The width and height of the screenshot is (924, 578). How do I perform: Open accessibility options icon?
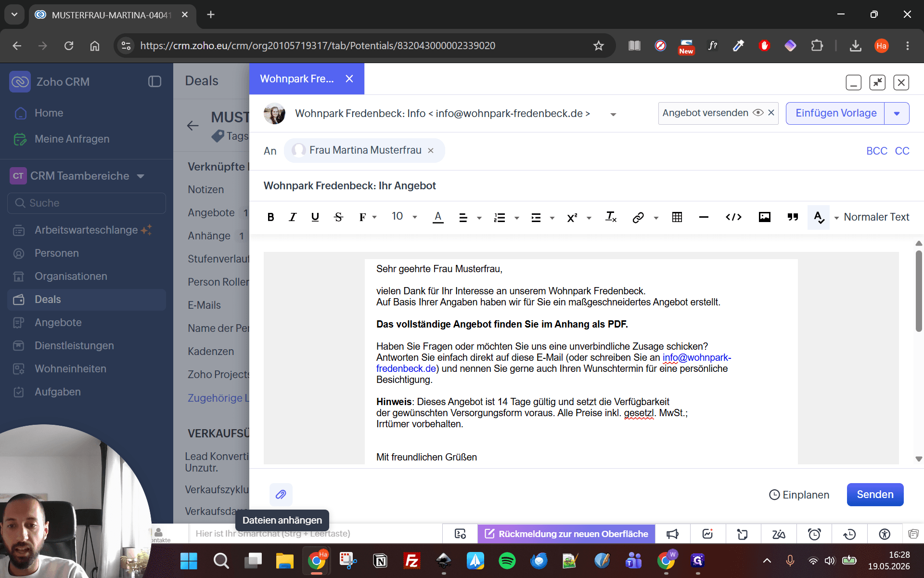(885, 534)
